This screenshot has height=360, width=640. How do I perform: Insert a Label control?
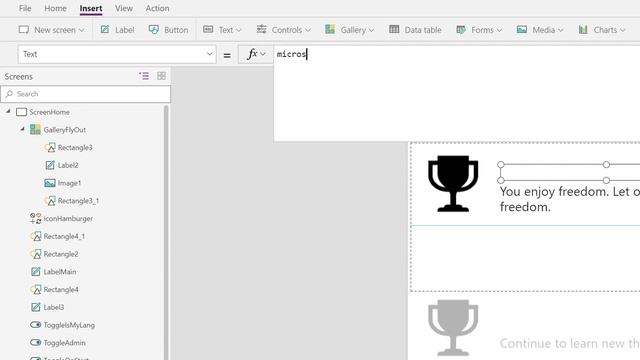pyautogui.click(x=118, y=30)
